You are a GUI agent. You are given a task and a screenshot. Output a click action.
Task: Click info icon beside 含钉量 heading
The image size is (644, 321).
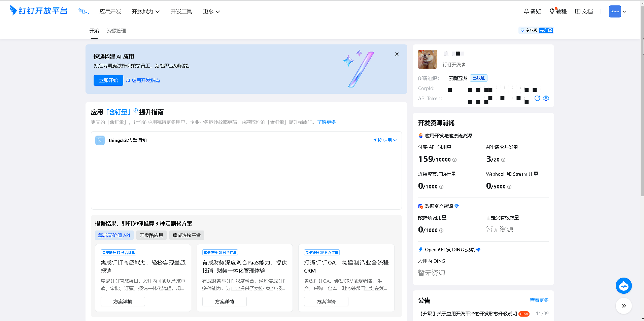pos(135,110)
